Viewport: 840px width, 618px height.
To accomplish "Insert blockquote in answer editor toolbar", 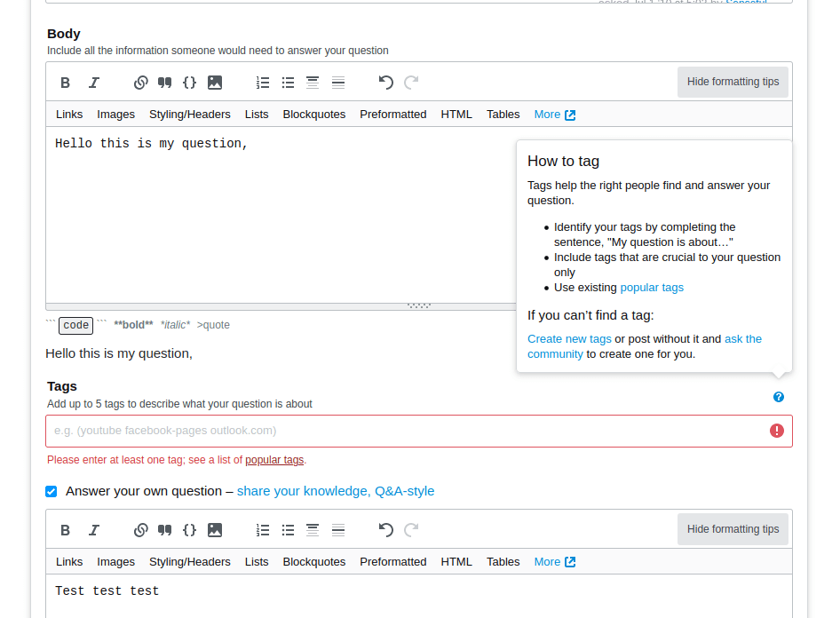I will click(164, 530).
